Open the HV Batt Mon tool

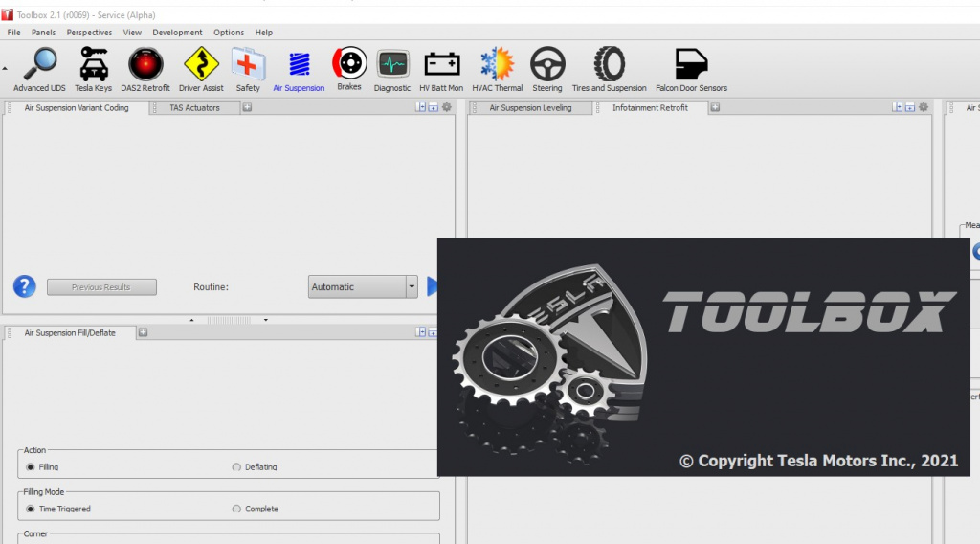pyautogui.click(x=441, y=70)
